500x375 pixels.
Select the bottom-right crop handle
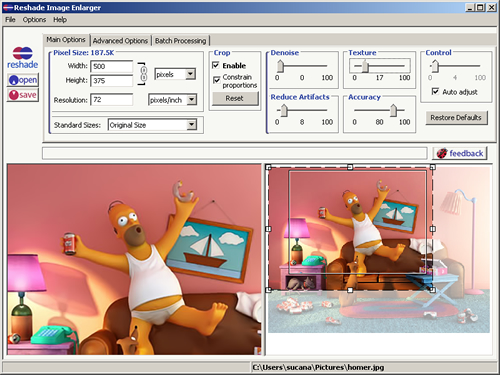coord(432,290)
